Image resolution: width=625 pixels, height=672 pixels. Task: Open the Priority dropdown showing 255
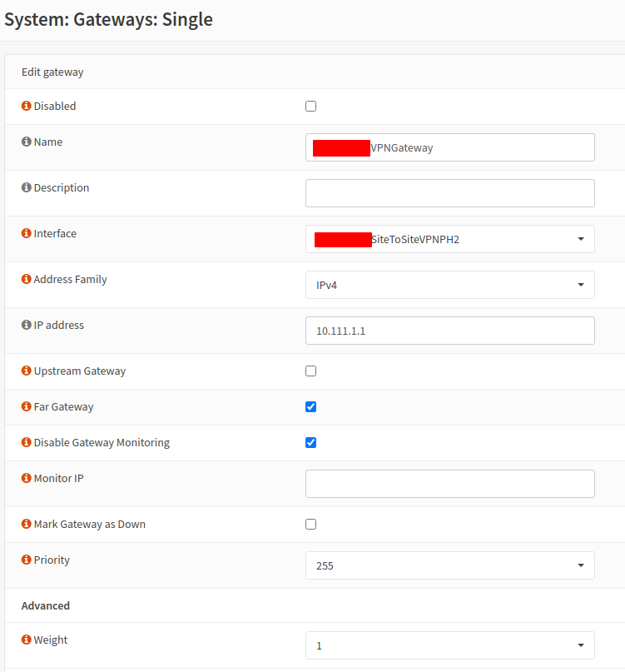tap(449, 565)
